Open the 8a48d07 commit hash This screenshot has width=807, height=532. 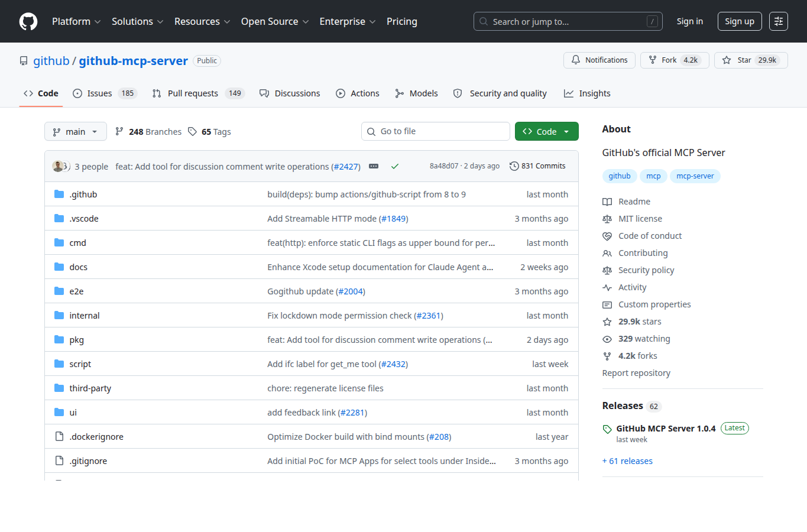[443, 166]
